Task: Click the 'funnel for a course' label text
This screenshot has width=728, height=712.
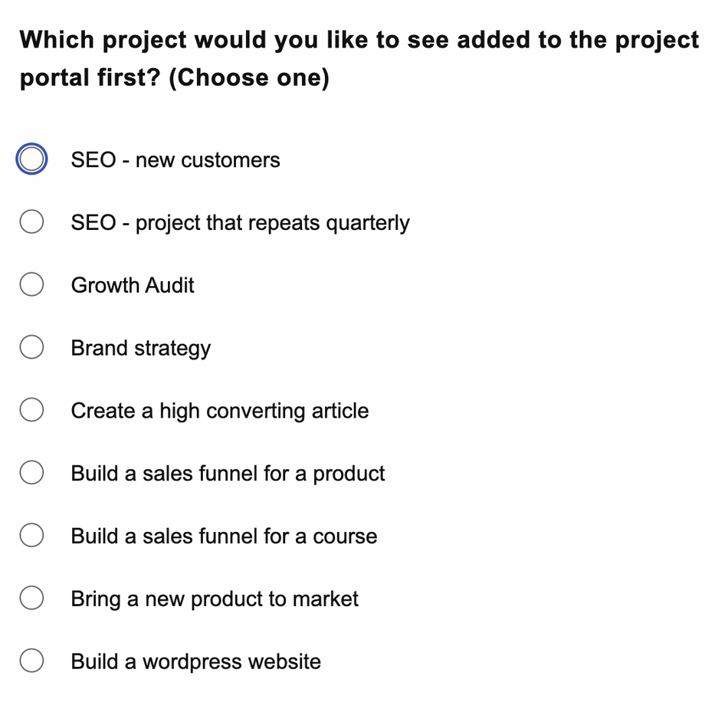Action: [288, 536]
